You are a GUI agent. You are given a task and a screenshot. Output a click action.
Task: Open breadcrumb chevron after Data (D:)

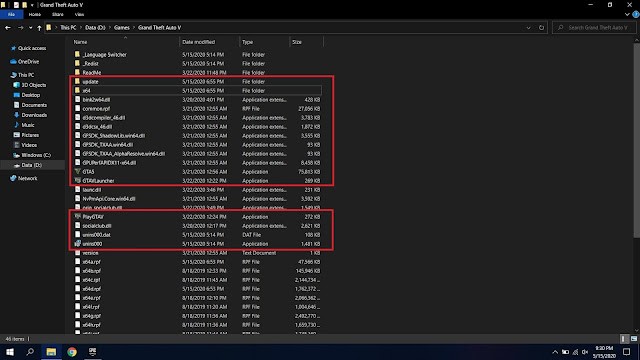coord(110,28)
